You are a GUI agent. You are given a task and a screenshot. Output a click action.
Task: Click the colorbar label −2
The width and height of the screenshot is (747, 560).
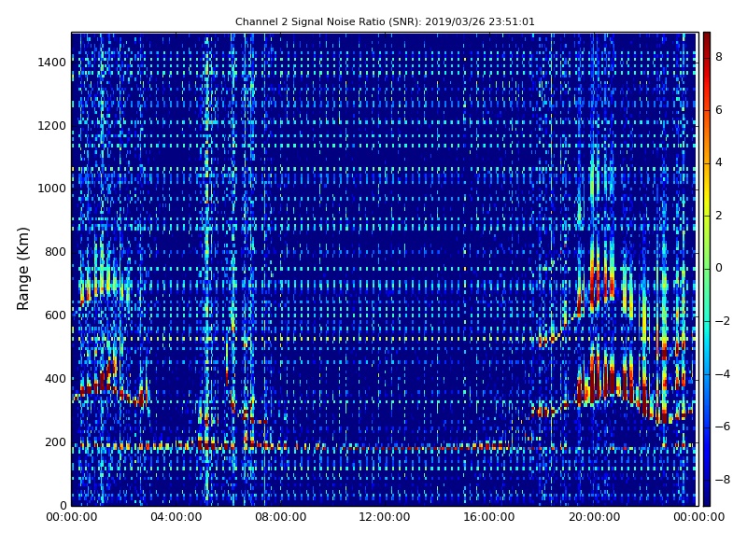pos(723,321)
